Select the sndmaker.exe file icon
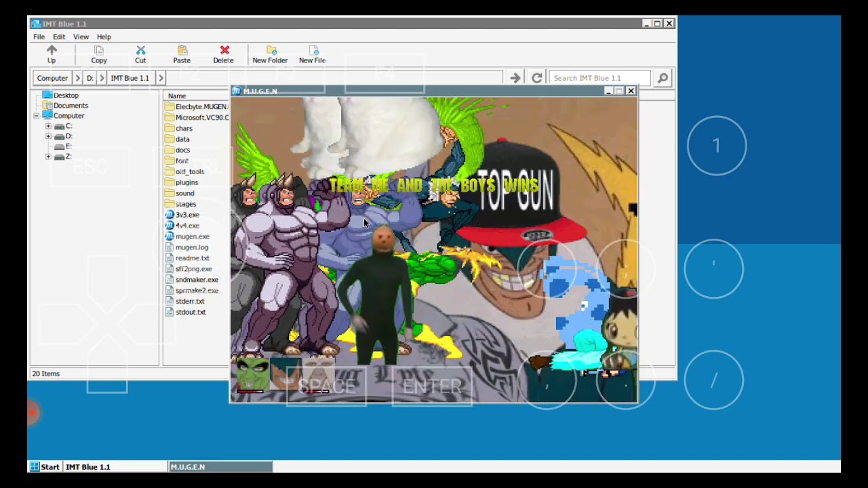The height and width of the screenshot is (488, 868). [x=170, y=280]
